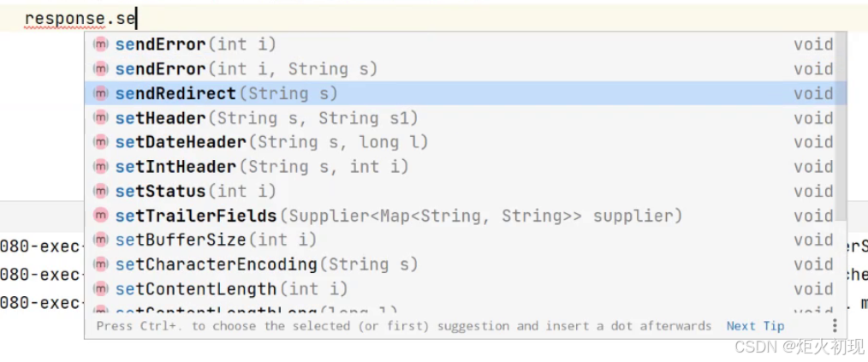Viewport: 868px width, 362px height.
Task: Open the completion popup three-dot options menu
Action: [835, 326]
